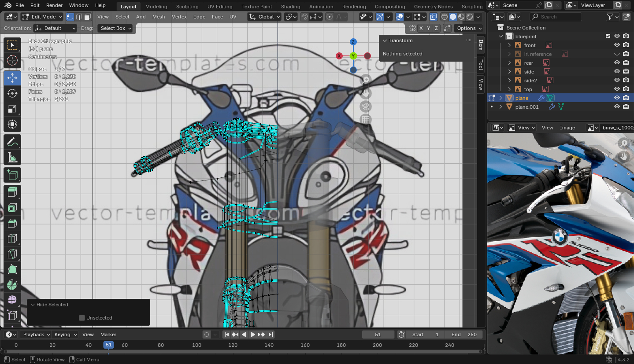Switch to edge select mode

79,17
